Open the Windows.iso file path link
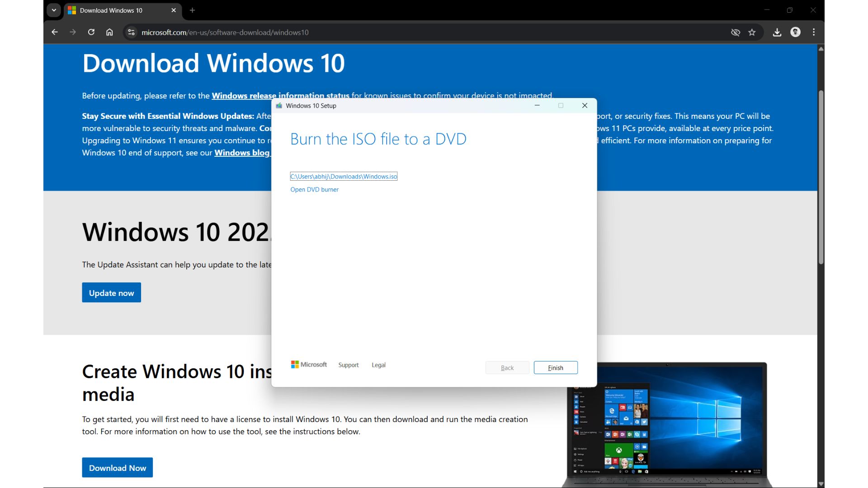This screenshot has width=868, height=488. pyautogui.click(x=344, y=176)
